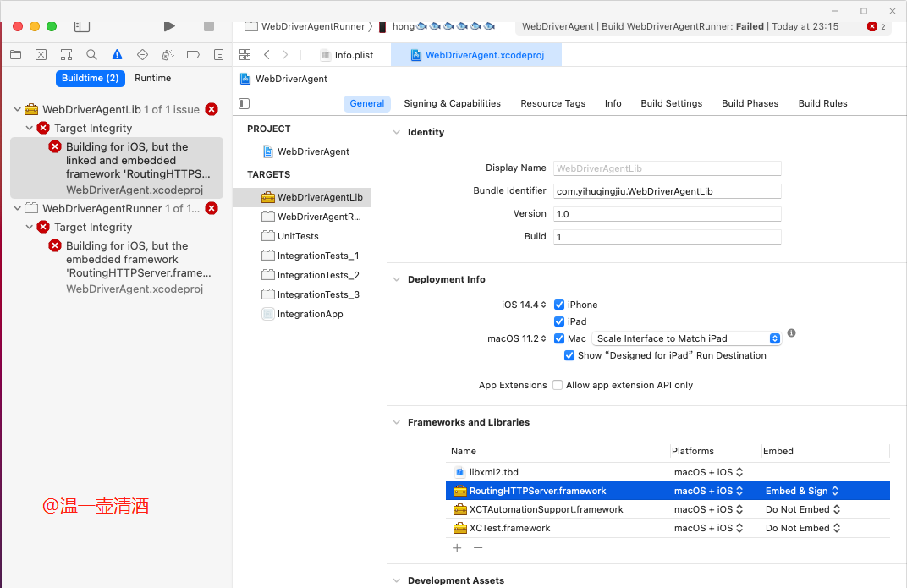Screen dimensions: 907x588
Task: Click the Bundle Identifier field
Action: click(667, 191)
